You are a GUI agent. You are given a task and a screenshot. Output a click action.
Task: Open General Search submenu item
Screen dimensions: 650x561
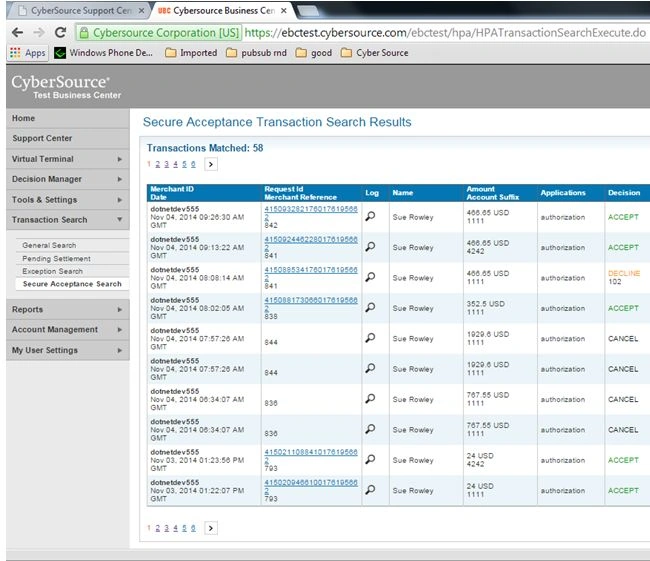[x=49, y=245]
